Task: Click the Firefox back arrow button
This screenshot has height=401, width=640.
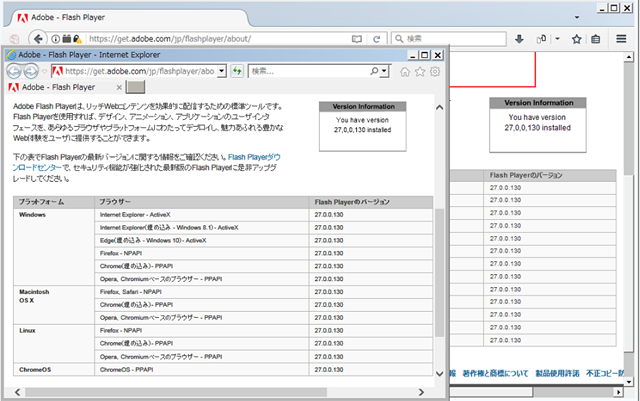Action: pos(38,39)
